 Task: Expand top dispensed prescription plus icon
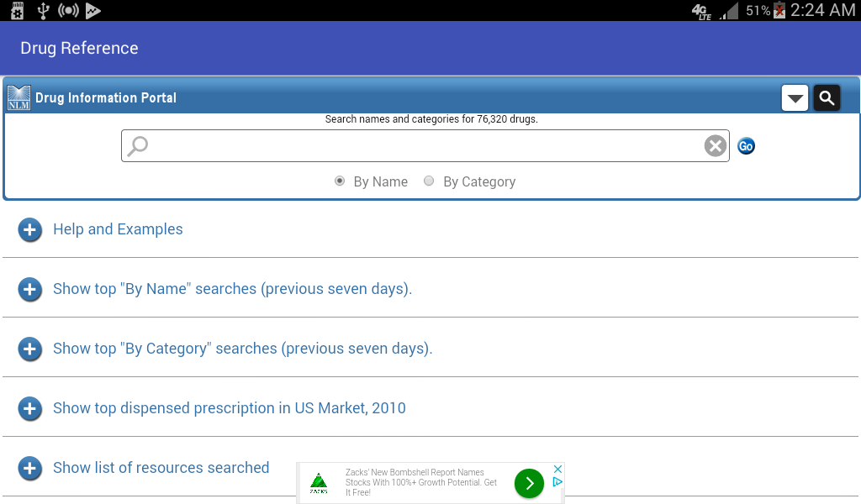coord(29,409)
